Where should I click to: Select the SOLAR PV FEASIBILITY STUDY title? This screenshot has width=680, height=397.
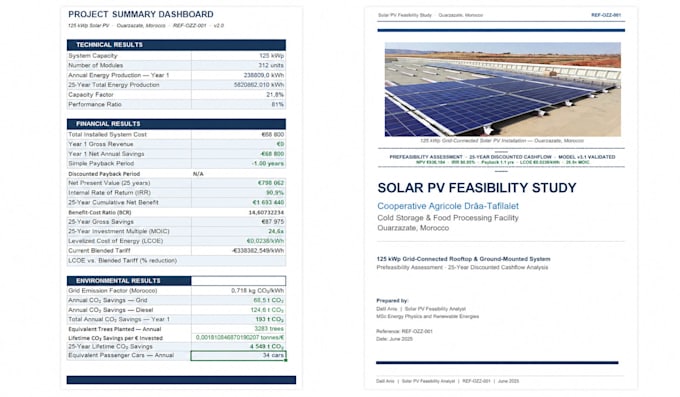coord(477,188)
